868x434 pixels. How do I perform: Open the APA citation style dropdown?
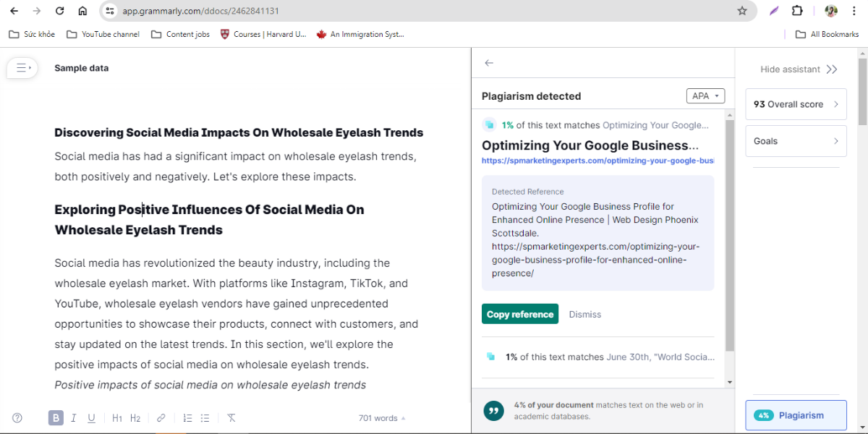(705, 96)
